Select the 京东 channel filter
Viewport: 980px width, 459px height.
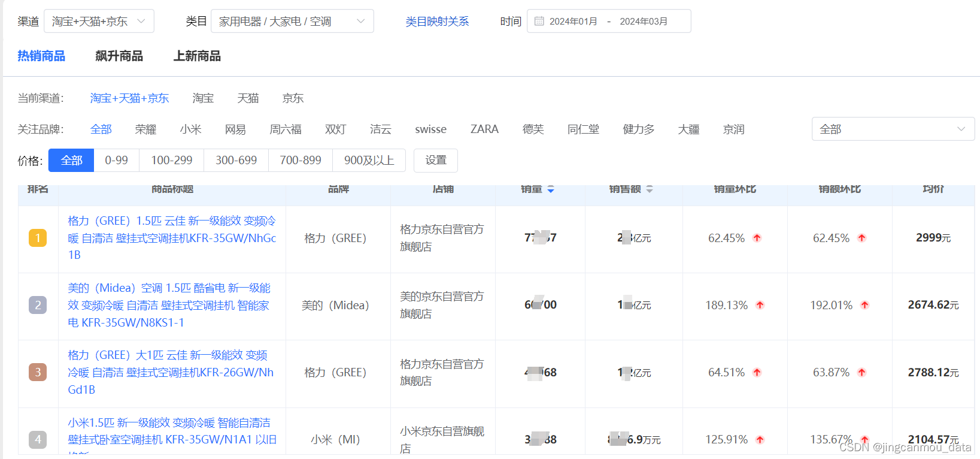click(x=293, y=98)
